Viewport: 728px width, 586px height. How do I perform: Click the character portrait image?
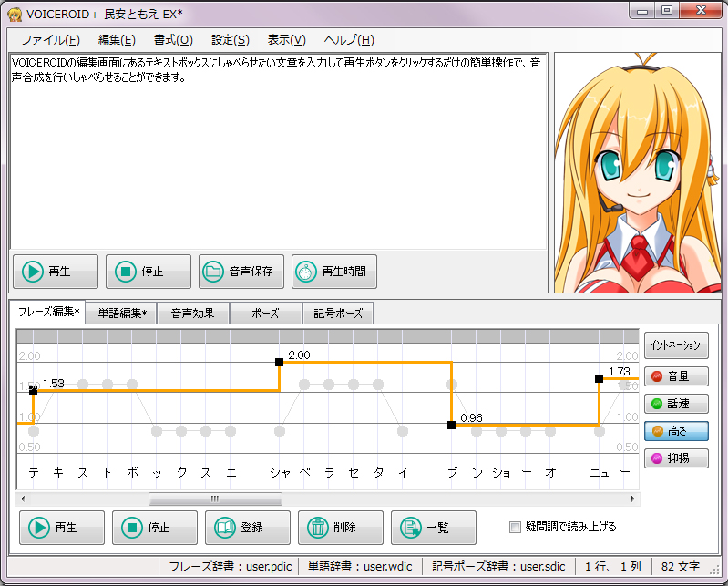coord(638,173)
